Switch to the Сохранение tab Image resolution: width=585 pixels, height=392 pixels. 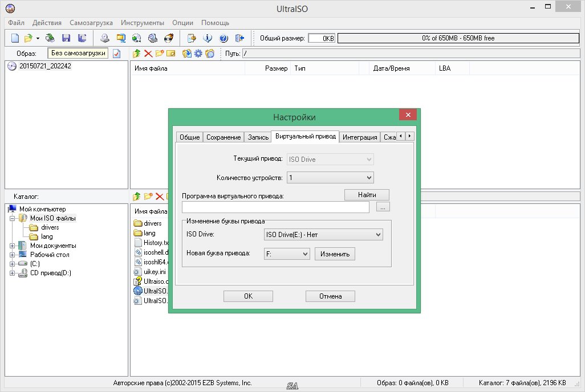224,137
